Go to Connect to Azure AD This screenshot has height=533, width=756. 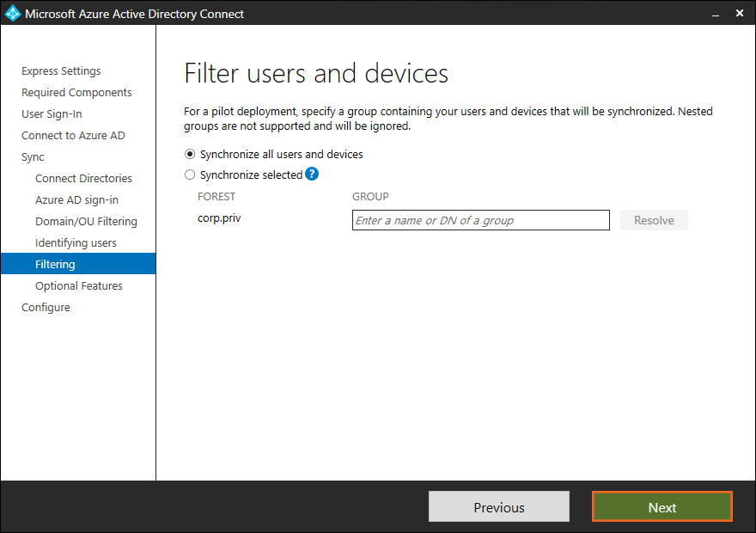tap(73, 136)
